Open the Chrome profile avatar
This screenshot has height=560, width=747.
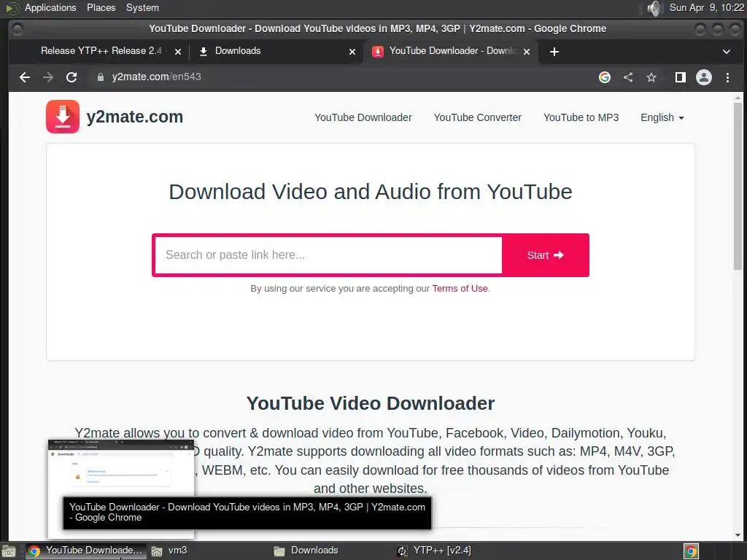[x=704, y=77]
